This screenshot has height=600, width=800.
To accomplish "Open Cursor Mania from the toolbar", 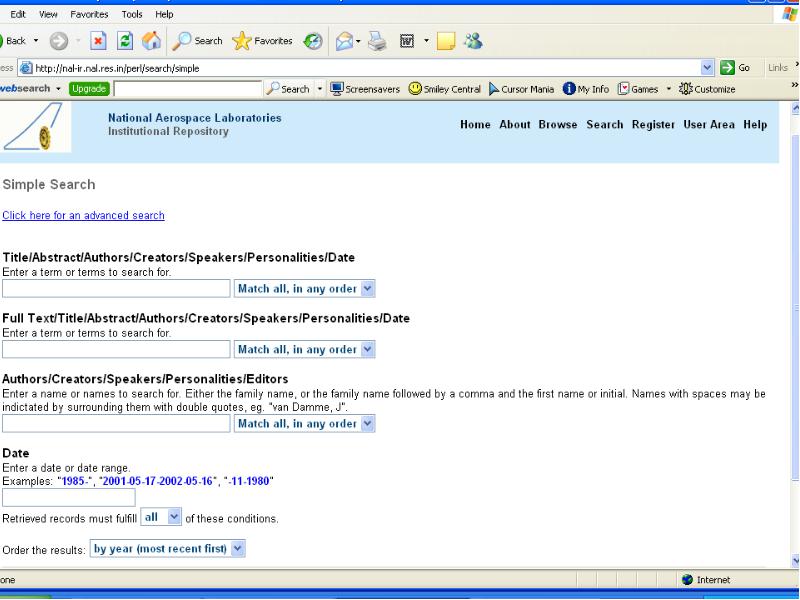I will click(521, 89).
